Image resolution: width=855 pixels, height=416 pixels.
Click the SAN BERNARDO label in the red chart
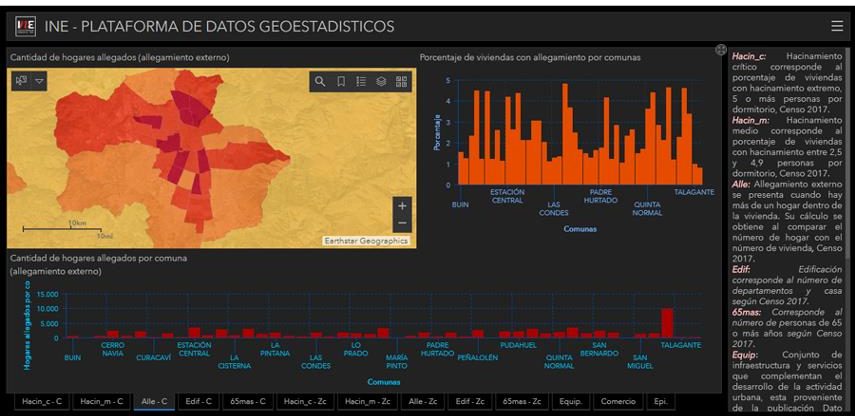pyautogui.click(x=599, y=349)
